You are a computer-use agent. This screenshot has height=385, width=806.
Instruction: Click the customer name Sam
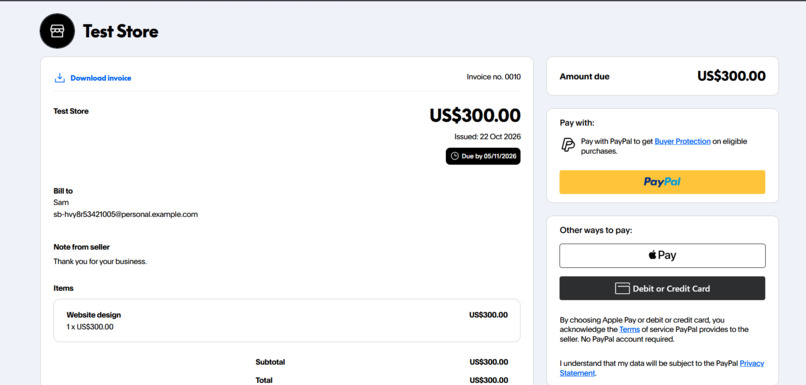[x=61, y=203]
